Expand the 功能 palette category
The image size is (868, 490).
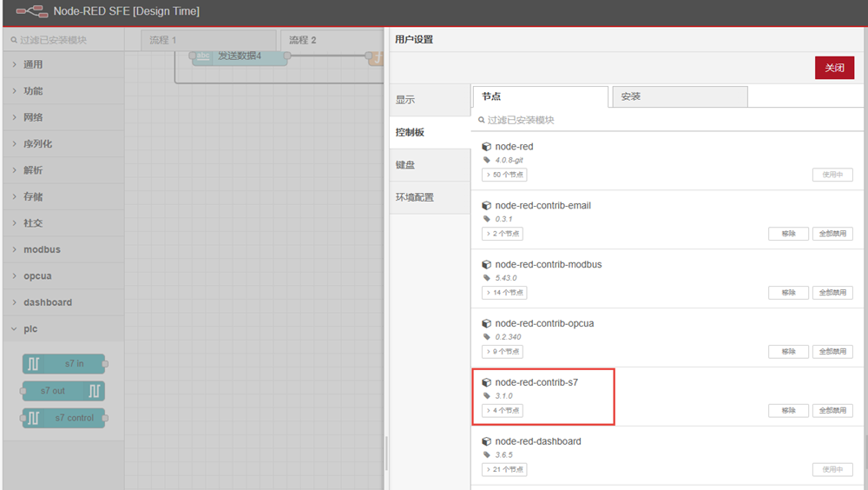63,91
